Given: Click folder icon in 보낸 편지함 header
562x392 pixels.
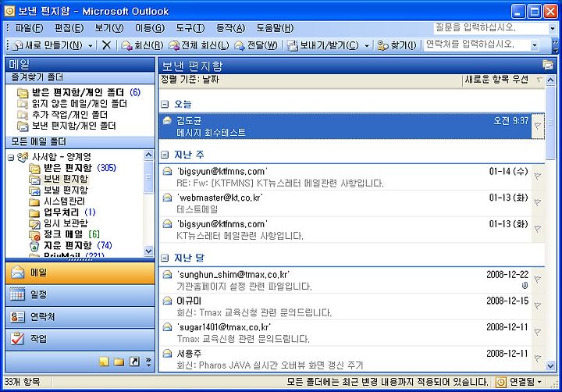Looking at the screenshot, I should pyautogui.click(x=548, y=66).
